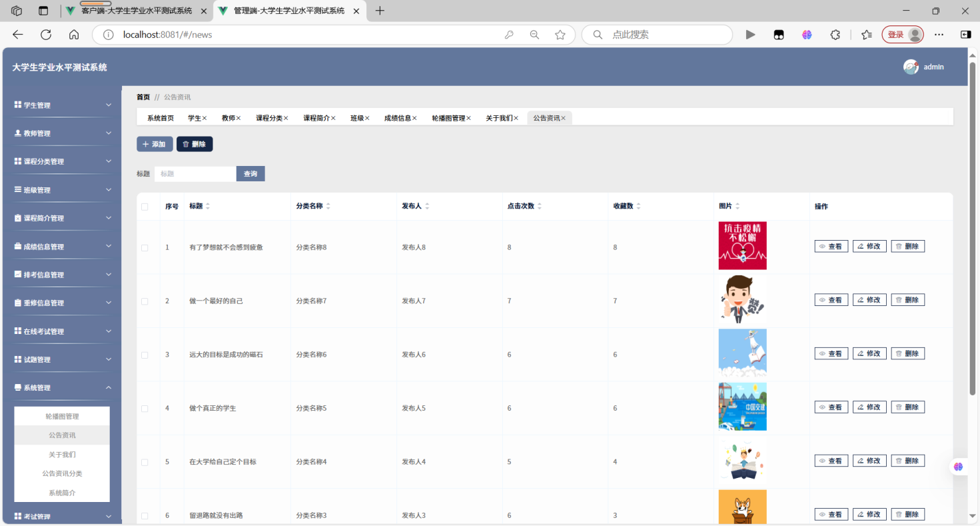Close the 教师 tab with its X
The image size is (980, 526).
coord(239,118)
